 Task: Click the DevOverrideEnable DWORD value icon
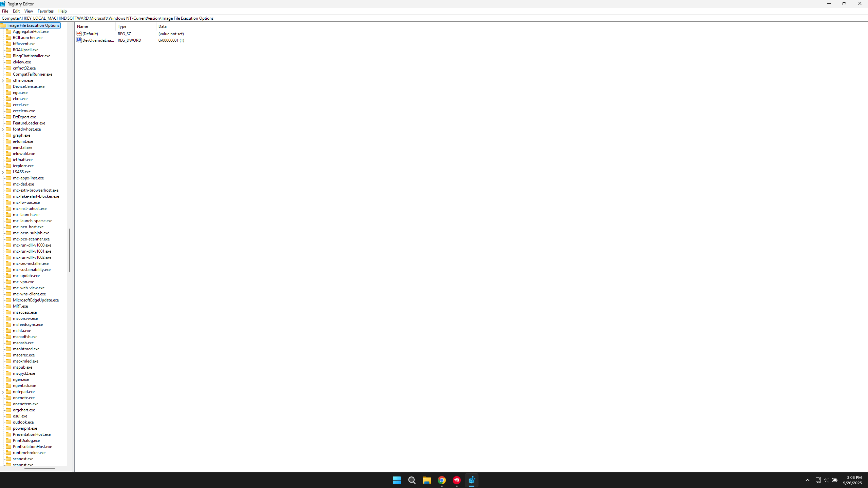[79, 40]
